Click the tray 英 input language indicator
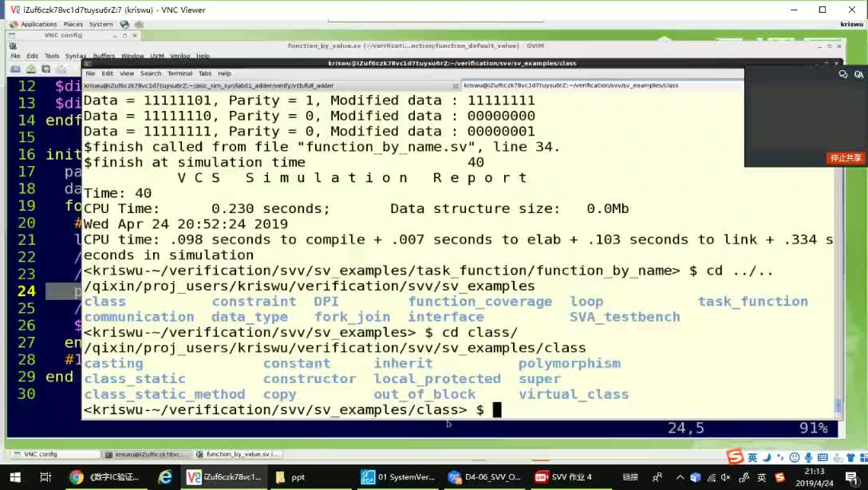The image size is (868, 490). click(x=762, y=476)
